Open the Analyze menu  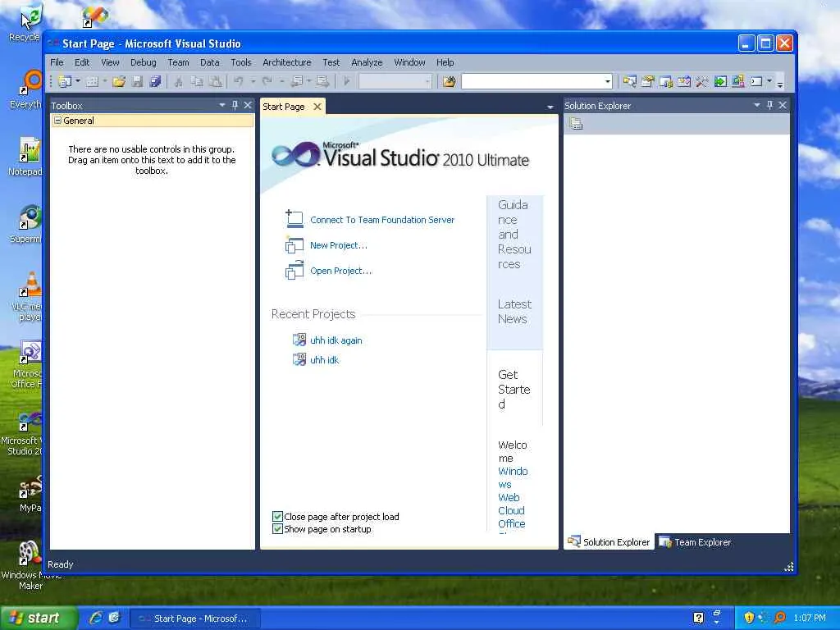(x=367, y=62)
